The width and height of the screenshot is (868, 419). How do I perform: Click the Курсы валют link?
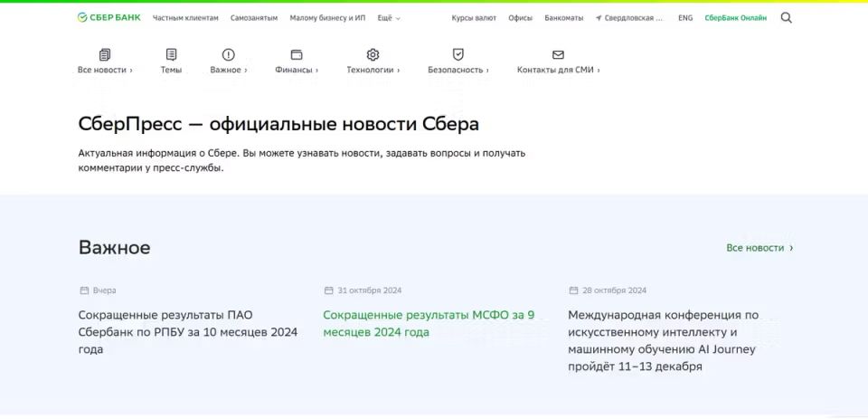tap(474, 18)
